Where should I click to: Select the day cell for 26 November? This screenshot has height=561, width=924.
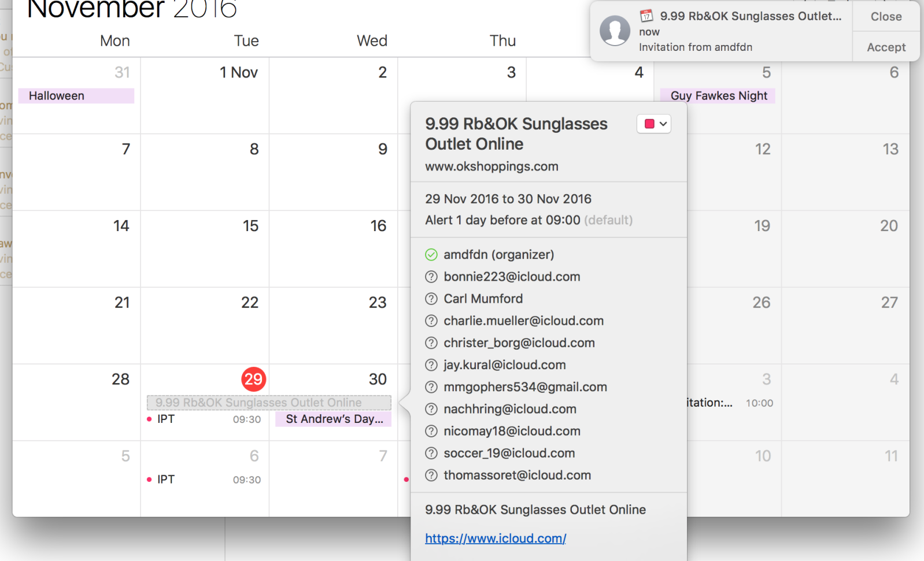point(734,326)
